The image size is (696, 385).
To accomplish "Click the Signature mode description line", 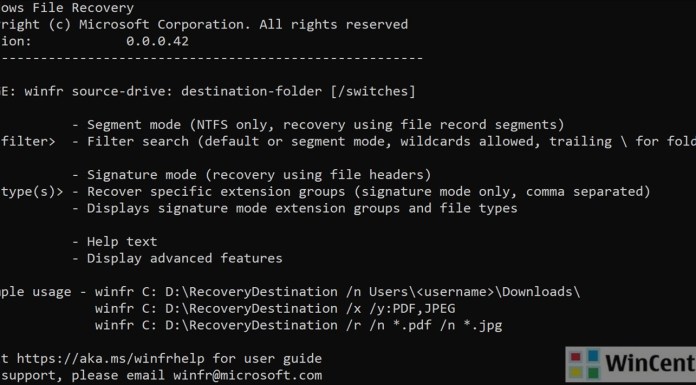I will coord(251,175).
